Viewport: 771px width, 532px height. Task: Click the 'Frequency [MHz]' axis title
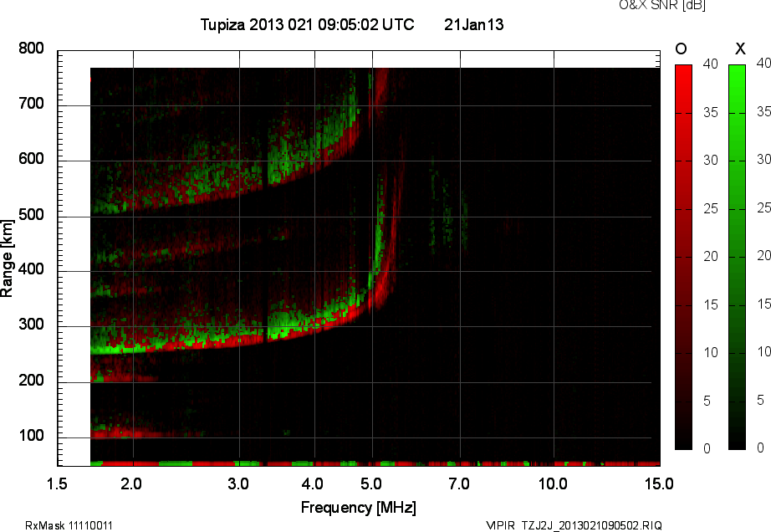(x=359, y=508)
